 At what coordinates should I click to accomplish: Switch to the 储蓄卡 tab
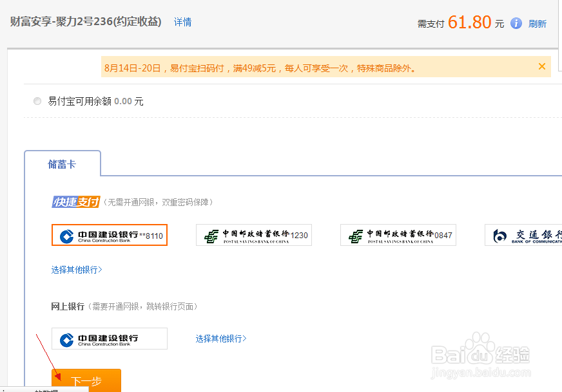pos(63,164)
